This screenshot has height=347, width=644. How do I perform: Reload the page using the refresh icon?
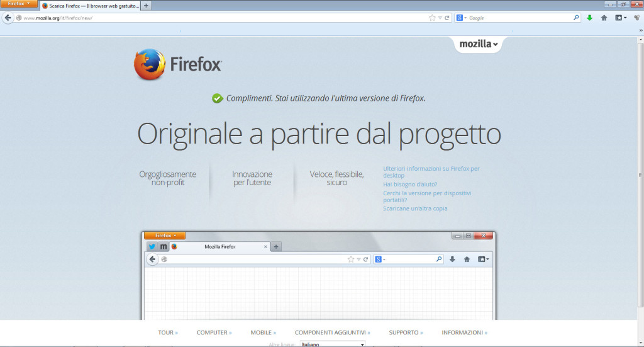[447, 18]
